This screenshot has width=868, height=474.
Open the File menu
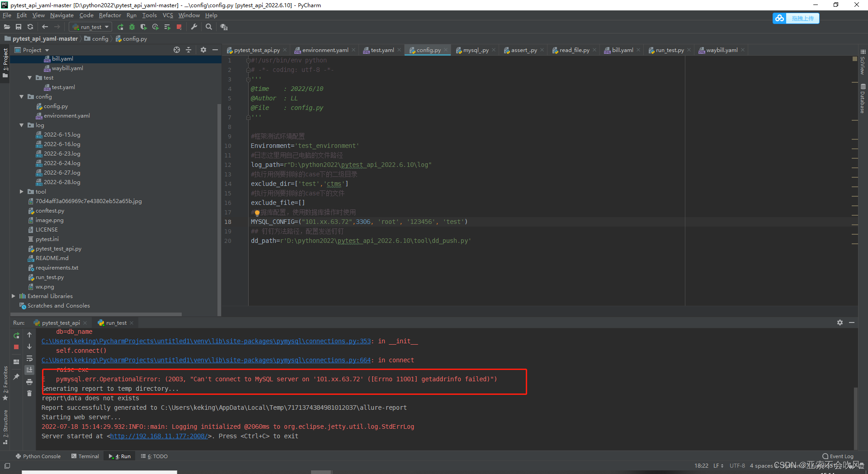7,15
